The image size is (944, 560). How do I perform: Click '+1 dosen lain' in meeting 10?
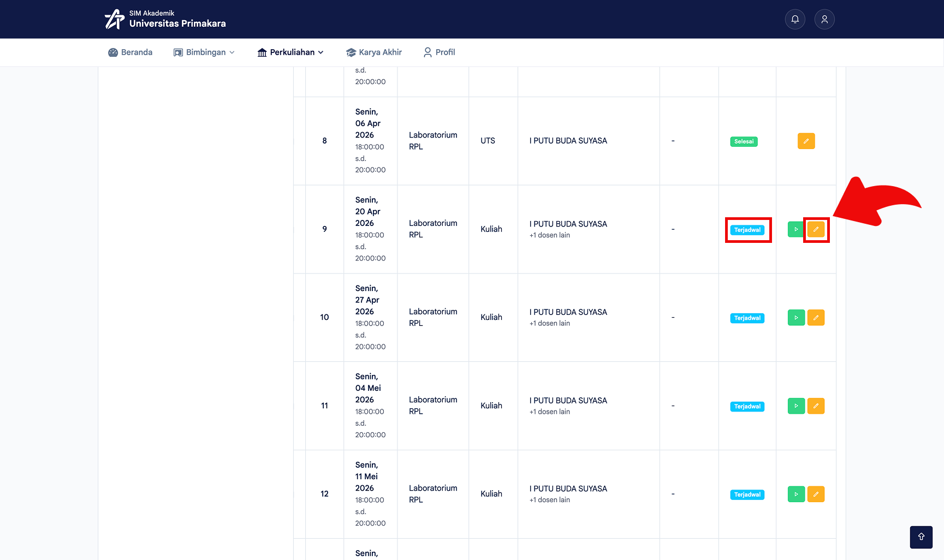tap(550, 324)
